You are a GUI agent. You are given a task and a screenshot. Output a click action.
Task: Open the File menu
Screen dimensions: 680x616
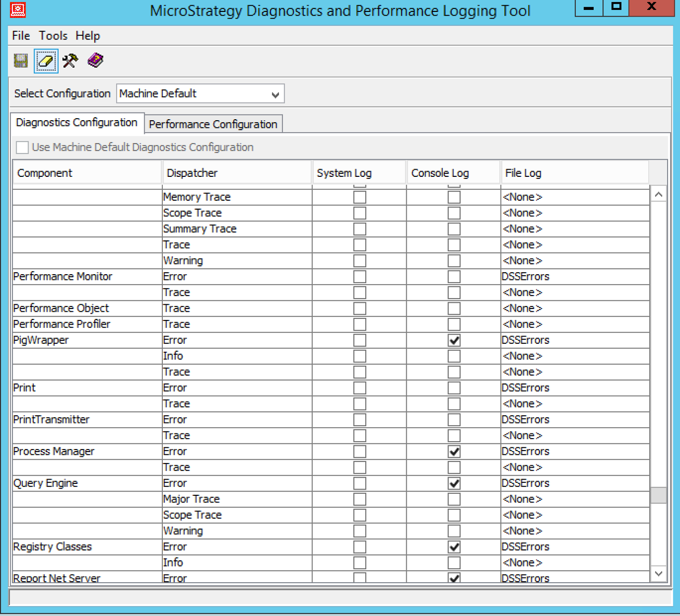click(x=20, y=35)
